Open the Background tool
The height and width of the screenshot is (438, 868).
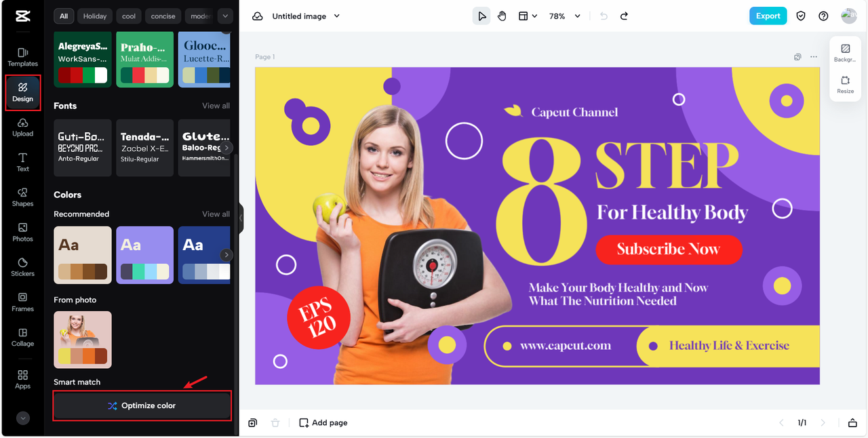point(845,54)
